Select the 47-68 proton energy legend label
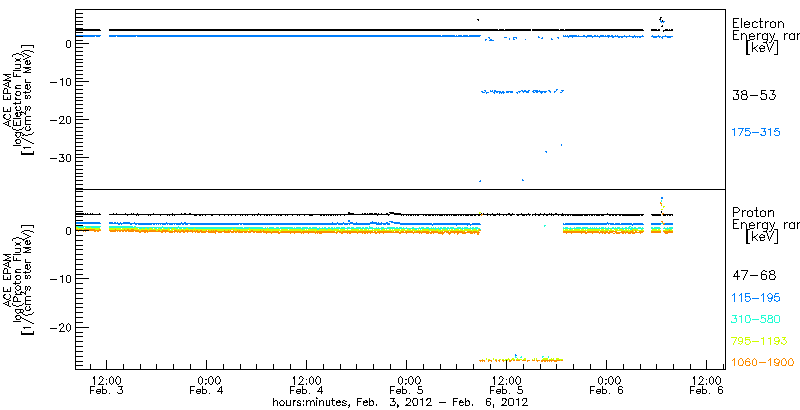Viewport: 800px width, 410px height. 754,276
